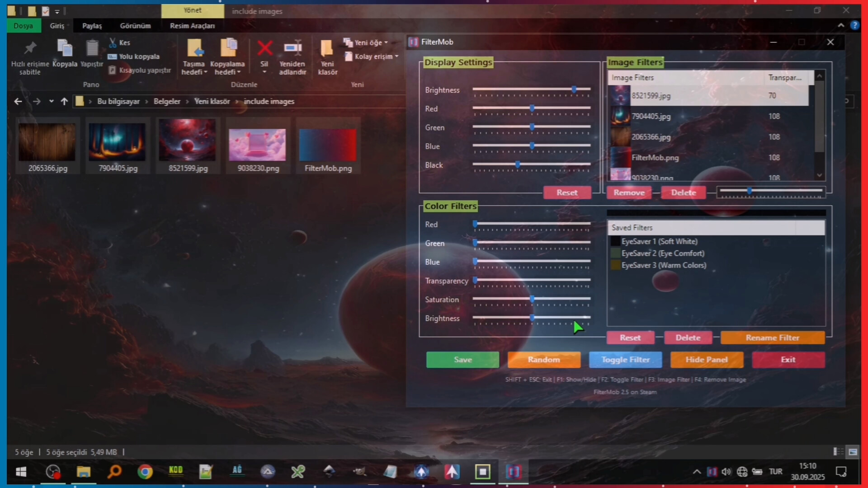868x488 pixels.
Task: Click the Kes scissors icon
Action: click(x=113, y=42)
